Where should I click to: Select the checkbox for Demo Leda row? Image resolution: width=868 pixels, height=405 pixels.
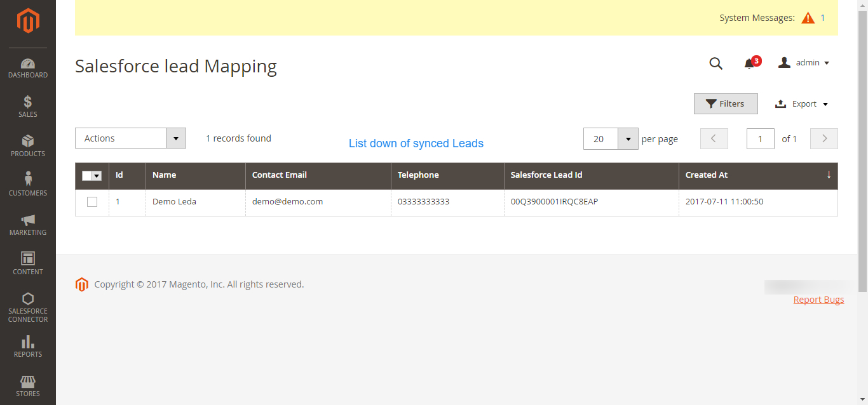[x=92, y=201]
